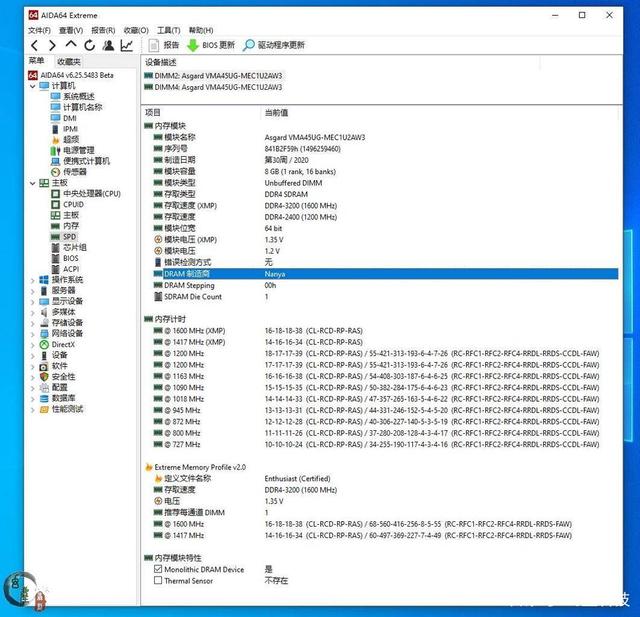This screenshot has width=640, height=617.
Task: Click the 报告 report button
Action: (x=164, y=45)
